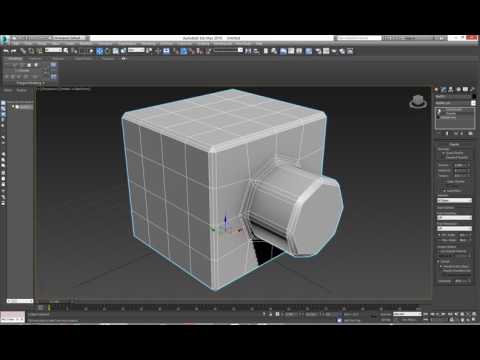Activate the Select and Link tool
480x360 pixels.
(x=23, y=51)
